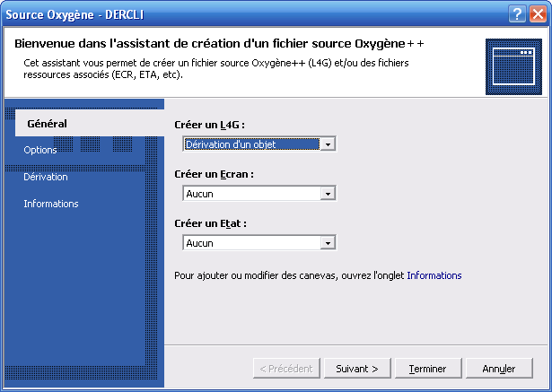
Task: Click the Ecran combo box showing Aucun
Action: tap(259, 194)
